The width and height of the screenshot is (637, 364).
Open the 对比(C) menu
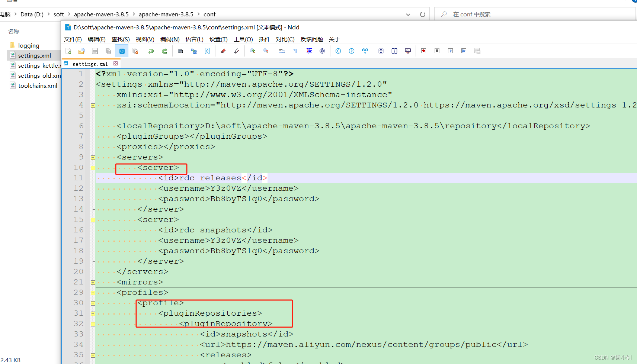click(285, 39)
